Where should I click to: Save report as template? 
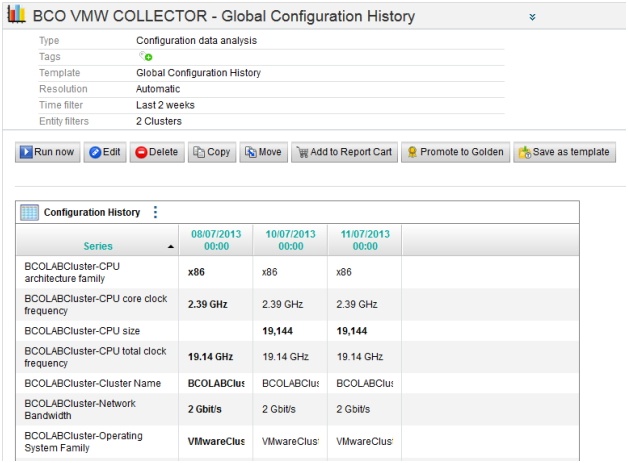pos(565,152)
